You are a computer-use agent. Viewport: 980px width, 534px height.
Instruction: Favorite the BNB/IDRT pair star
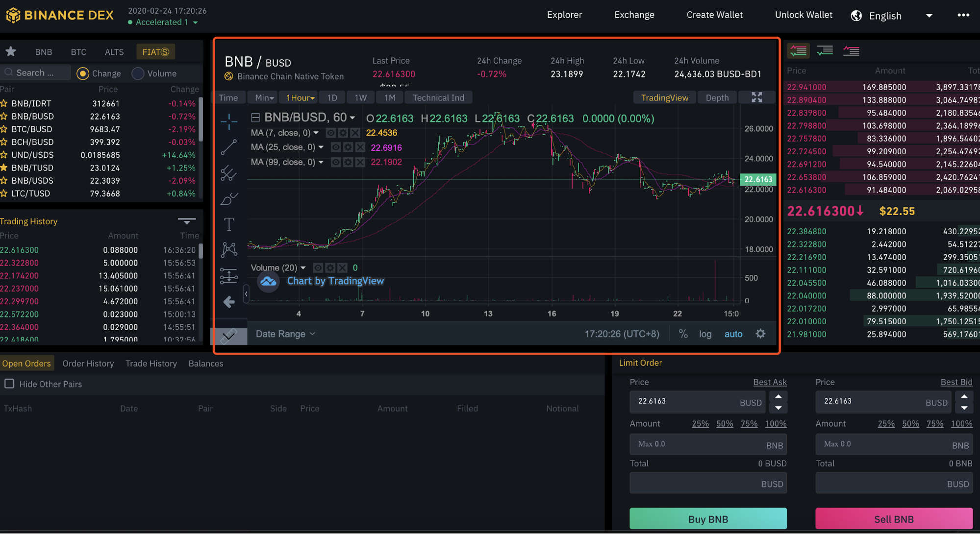pos(4,103)
